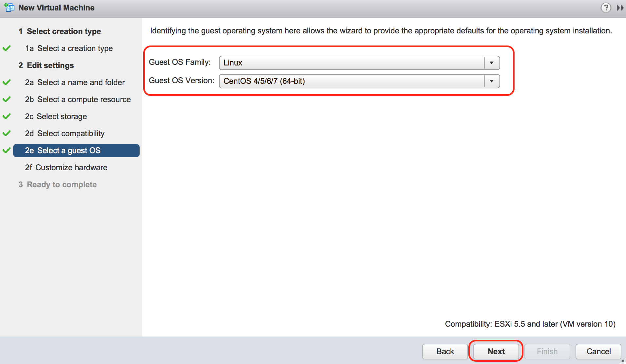The height and width of the screenshot is (364, 626).
Task: Click the '2 Edit settings' heading
Action: tap(46, 65)
